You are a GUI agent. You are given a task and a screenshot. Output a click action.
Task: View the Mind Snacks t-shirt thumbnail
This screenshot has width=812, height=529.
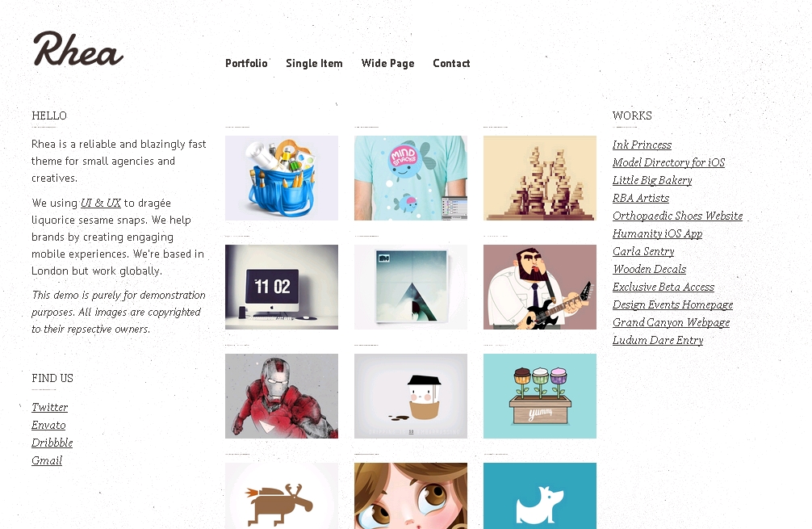[x=411, y=178]
